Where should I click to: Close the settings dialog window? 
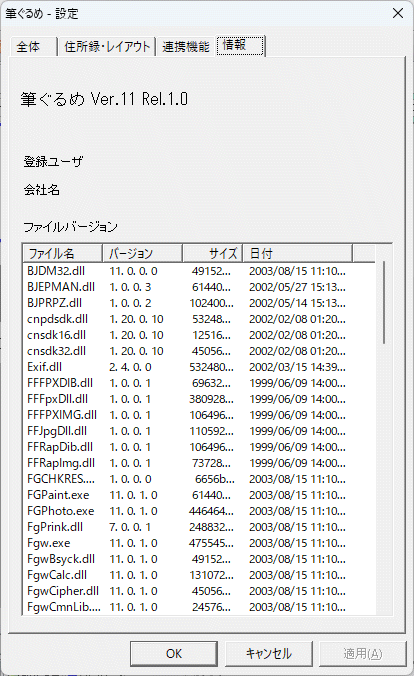click(398, 13)
